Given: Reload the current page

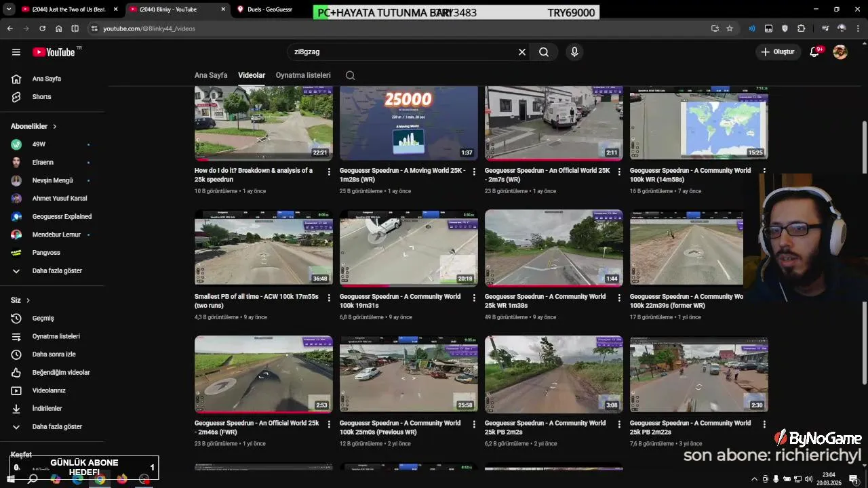Looking at the screenshot, I should pos(42,28).
